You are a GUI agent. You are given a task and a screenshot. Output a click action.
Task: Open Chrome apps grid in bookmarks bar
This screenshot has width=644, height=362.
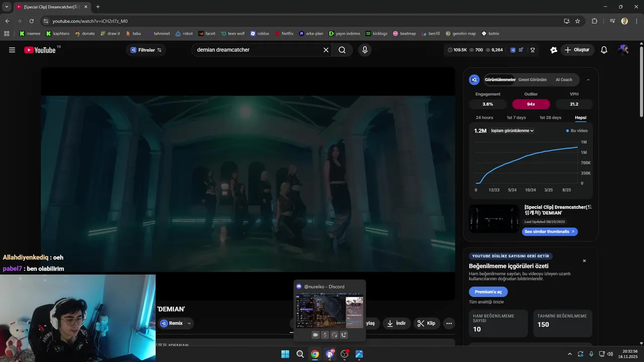(x=7, y=34)
